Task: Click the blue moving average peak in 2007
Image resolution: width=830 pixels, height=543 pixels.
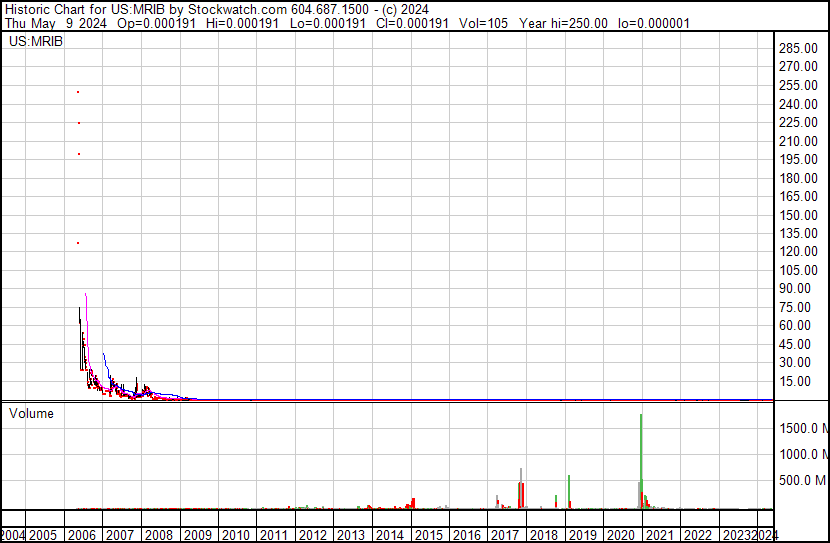Action: (x=104, y=355)
